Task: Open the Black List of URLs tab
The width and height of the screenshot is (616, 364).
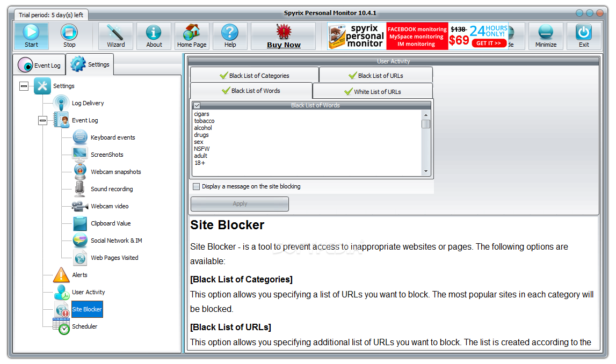Action: pyautogui.click(x=376, y=75)
